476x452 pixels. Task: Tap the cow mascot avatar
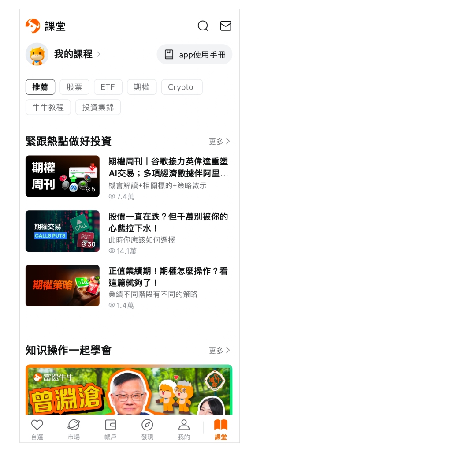tap(37, 54)
